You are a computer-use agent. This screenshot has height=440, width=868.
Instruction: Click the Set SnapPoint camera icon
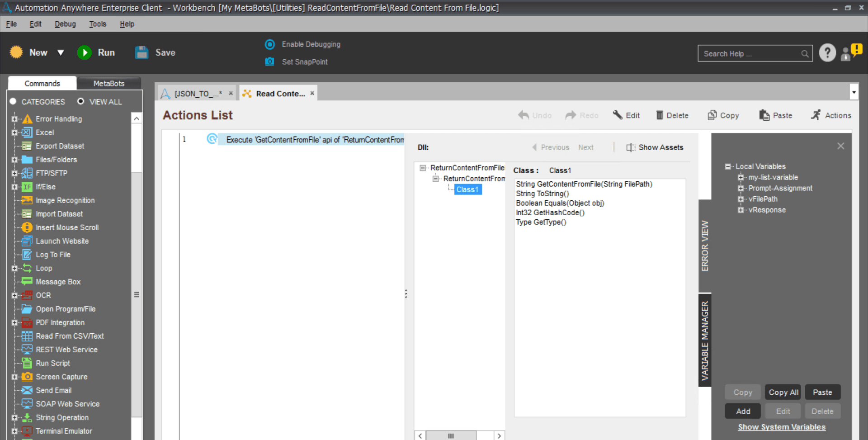pos(269,62)
